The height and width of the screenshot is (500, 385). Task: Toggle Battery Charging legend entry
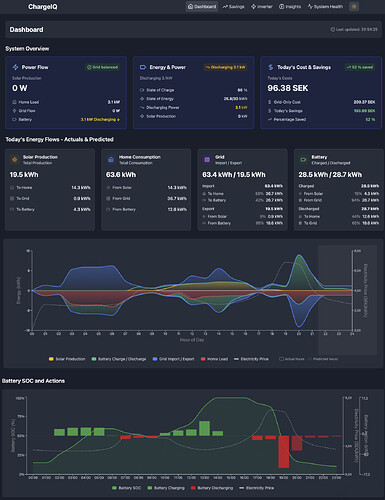(x=166, y=488)
